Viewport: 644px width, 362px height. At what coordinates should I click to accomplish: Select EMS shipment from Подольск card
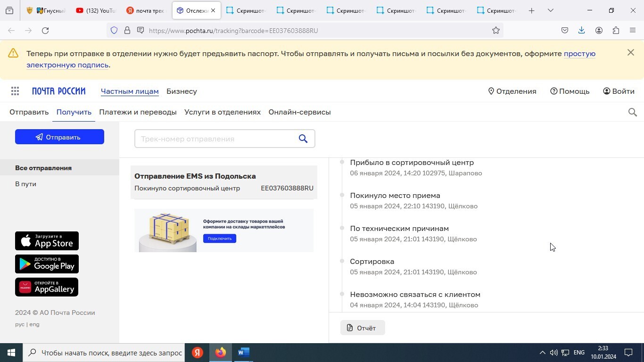223,182
